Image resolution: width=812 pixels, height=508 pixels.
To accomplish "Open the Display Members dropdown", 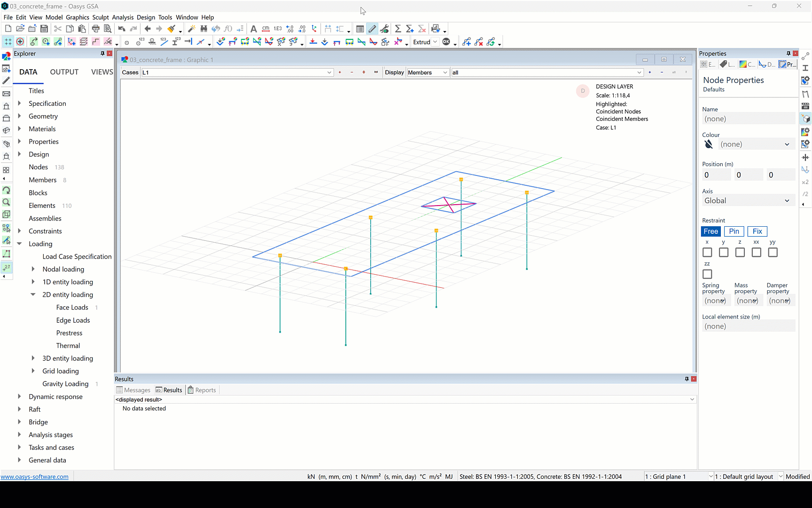I will 444,72.
